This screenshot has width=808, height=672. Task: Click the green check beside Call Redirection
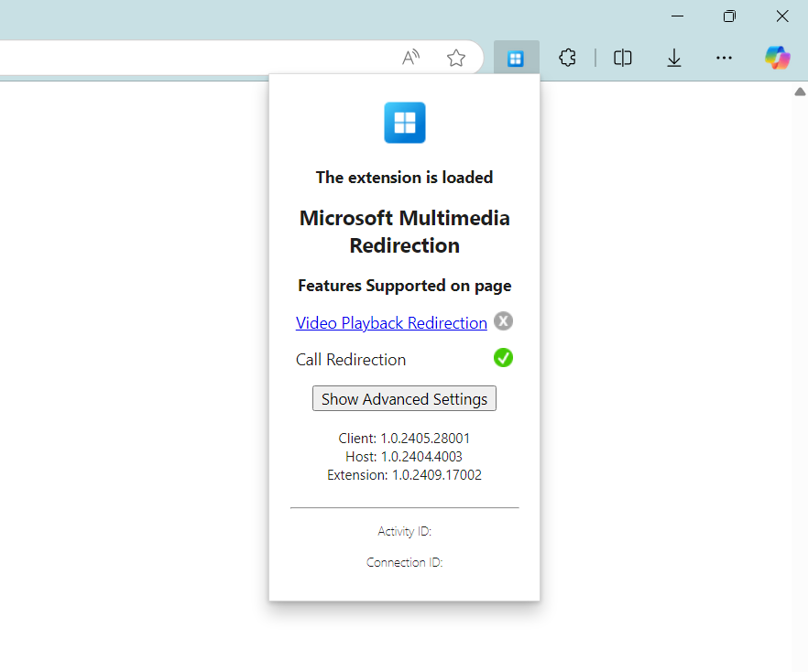(x=503, y=357)
